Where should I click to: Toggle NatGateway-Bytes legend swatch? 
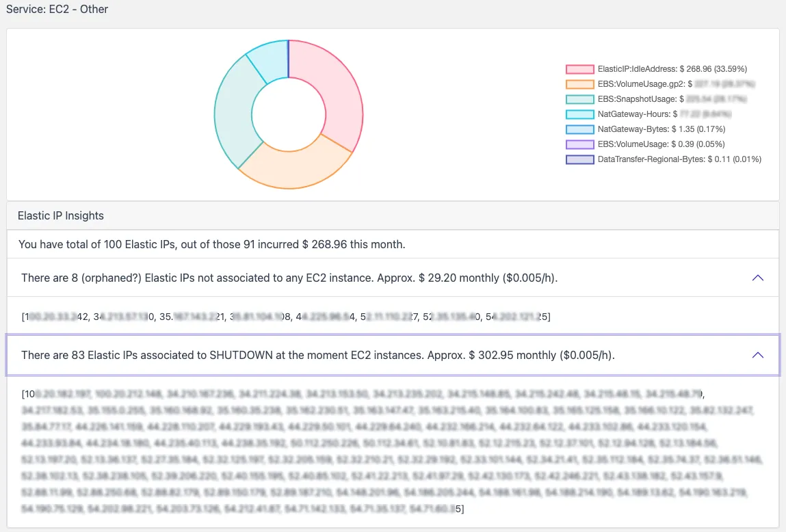(579, 129)
